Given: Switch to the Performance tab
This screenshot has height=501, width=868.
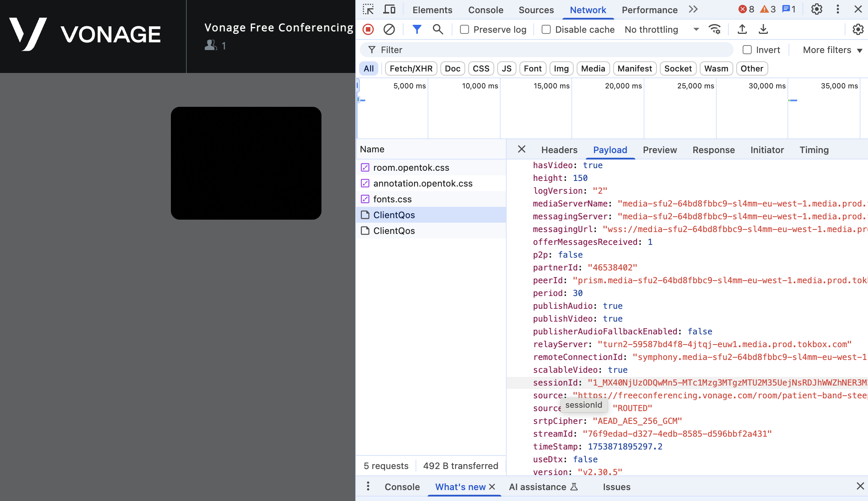Looking at the screenshot, I should (x=650, y=10).
